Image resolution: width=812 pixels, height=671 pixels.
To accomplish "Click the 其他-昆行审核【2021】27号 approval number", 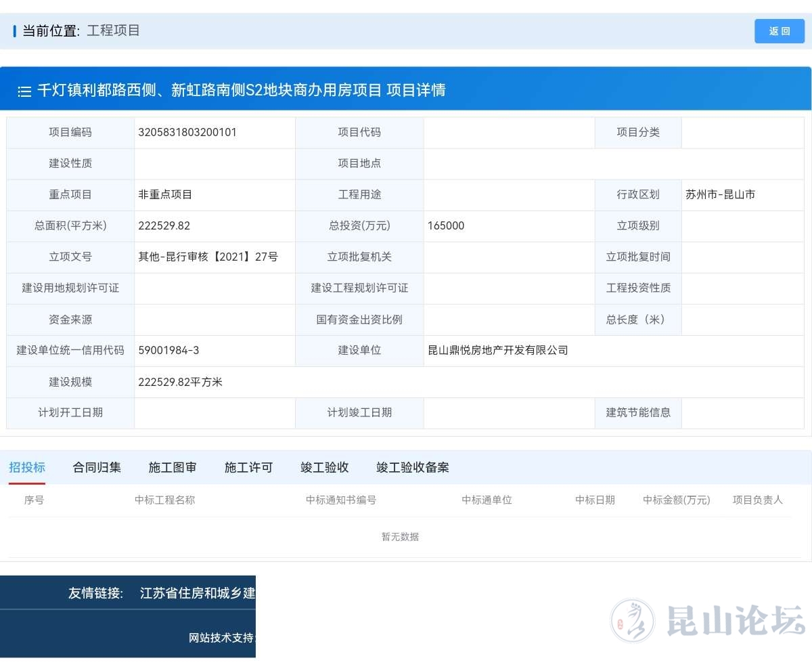I will click(x=208, y=257).
